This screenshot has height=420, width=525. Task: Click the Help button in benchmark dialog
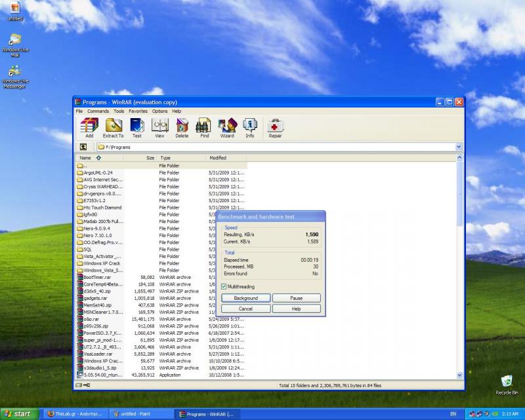coord(297,309)
